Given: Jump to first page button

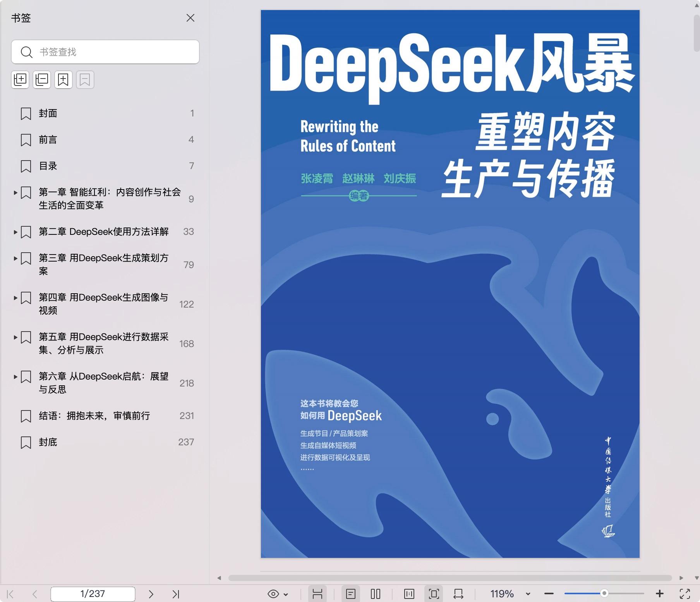Looking at the screenshot, I should click(10, 594).
